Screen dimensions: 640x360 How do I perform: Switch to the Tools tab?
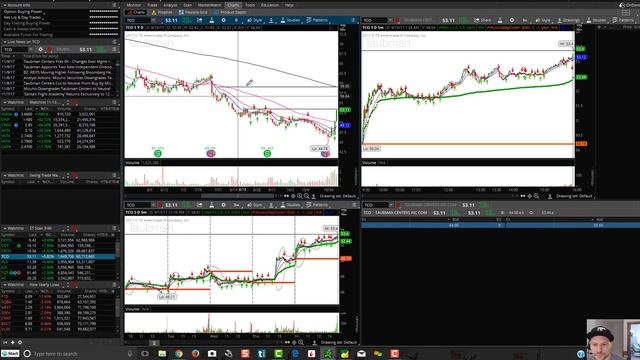point(250,5)
